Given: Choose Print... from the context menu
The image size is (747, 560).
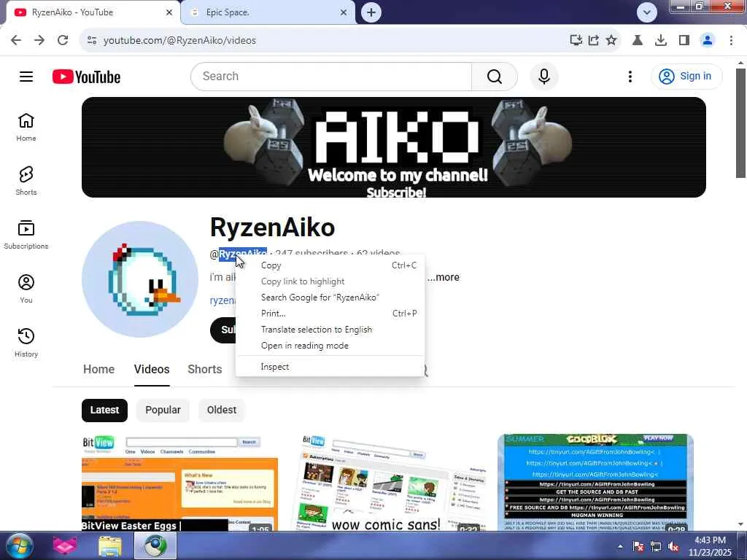Looking at the screenshot, I should tap(330, 314).
